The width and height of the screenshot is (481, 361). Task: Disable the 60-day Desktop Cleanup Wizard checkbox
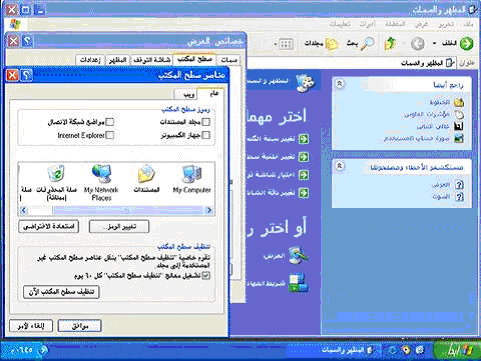pos(206,275)
